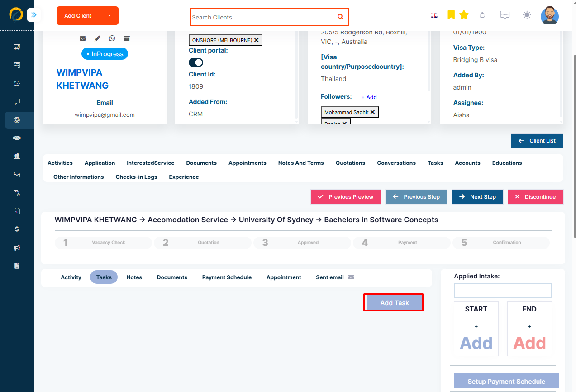Click the pencil edit icon on client card
The width and height of the screenshot is (576, 392).
point(97,38)
